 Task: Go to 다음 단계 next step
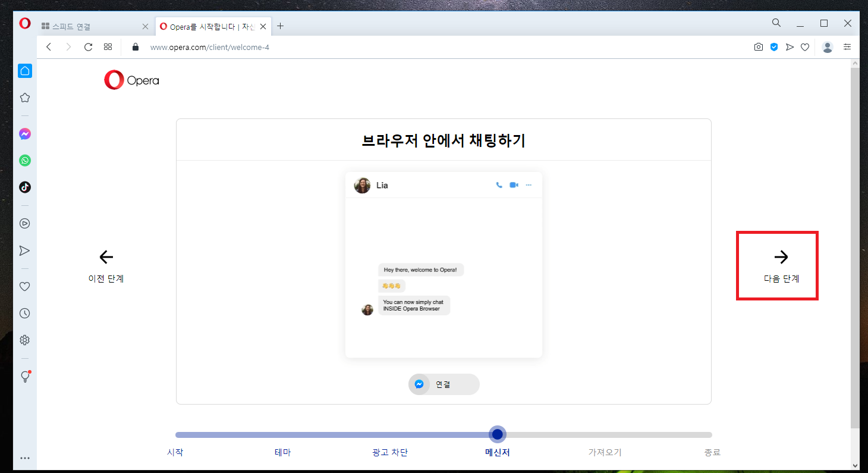pyautogui.click(x=781, y=266)
